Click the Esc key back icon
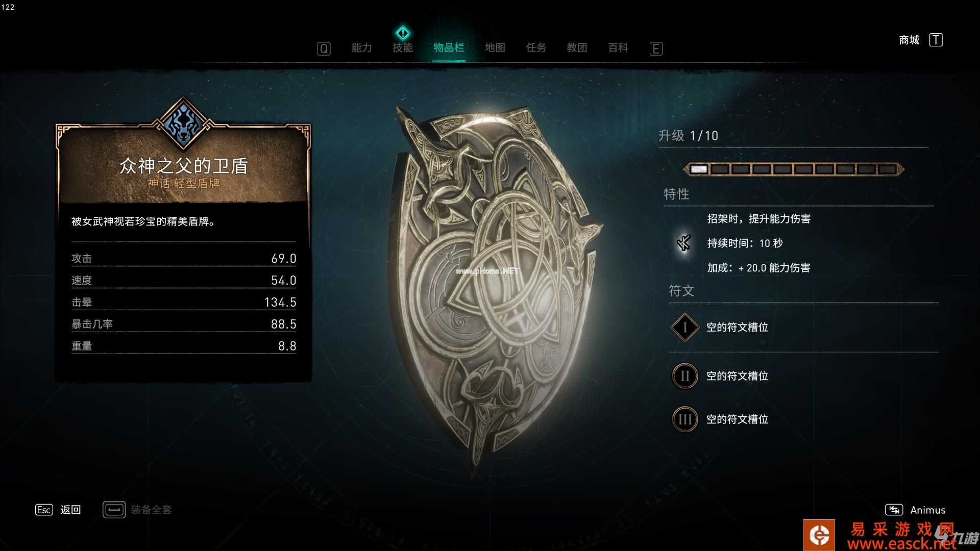Image resolution: width=980 pixels, height=551 pixels. (44, 510)
